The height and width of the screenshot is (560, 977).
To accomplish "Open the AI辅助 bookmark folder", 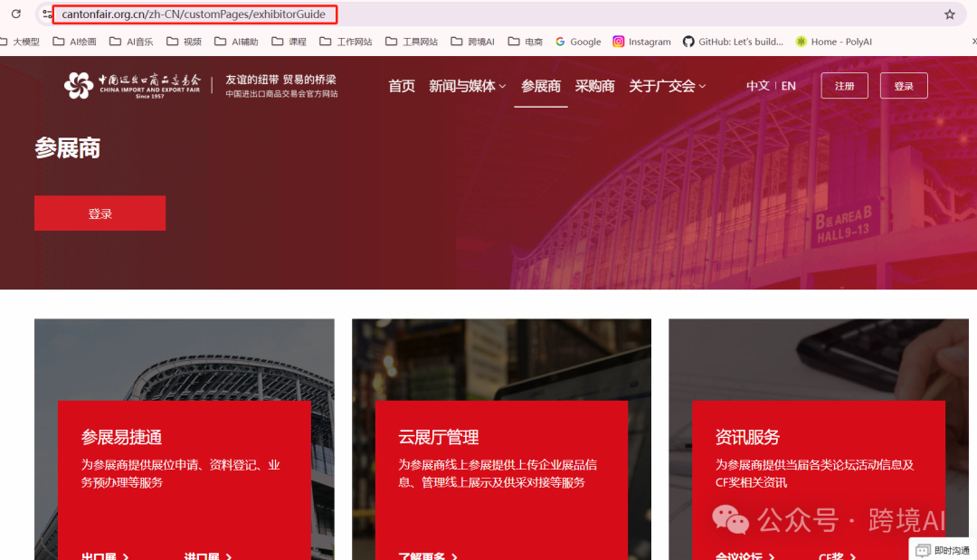I will (236, 42).
